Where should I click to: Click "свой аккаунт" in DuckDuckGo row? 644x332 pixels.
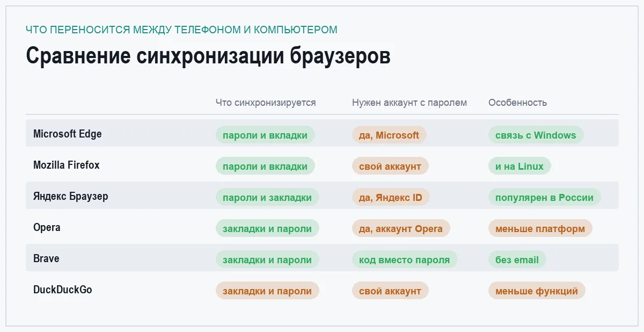click(390, 291)
